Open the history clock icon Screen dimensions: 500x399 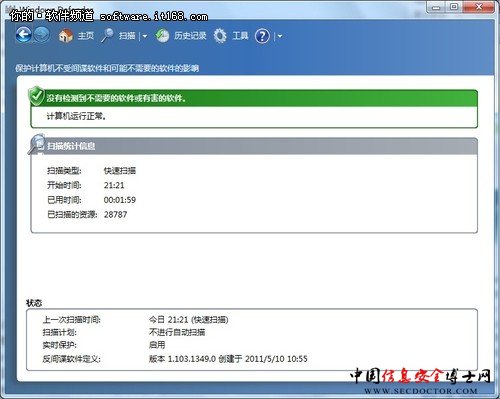[162, 35]
